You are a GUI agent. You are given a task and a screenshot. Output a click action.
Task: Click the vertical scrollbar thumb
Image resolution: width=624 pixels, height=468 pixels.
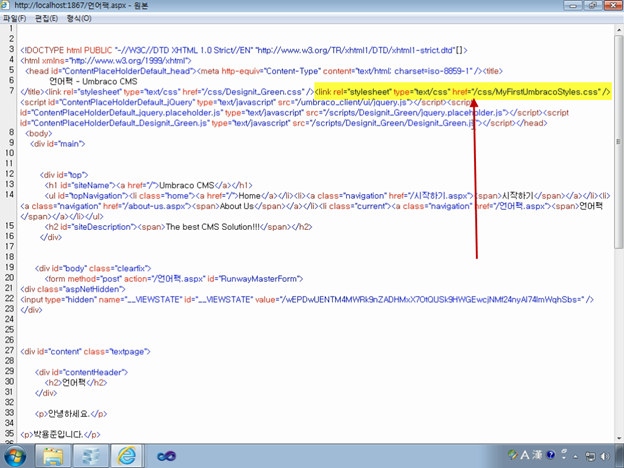pos(619,142)
